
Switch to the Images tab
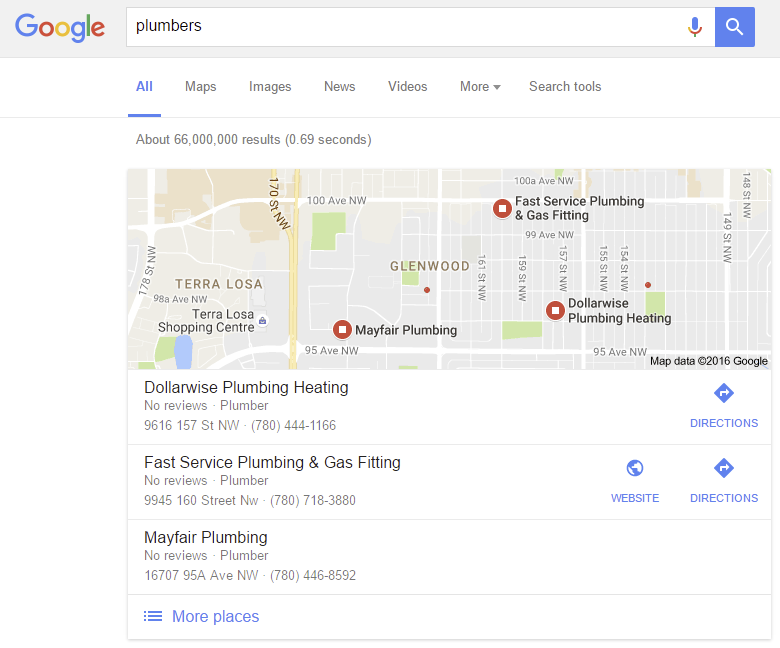[270, 87]
